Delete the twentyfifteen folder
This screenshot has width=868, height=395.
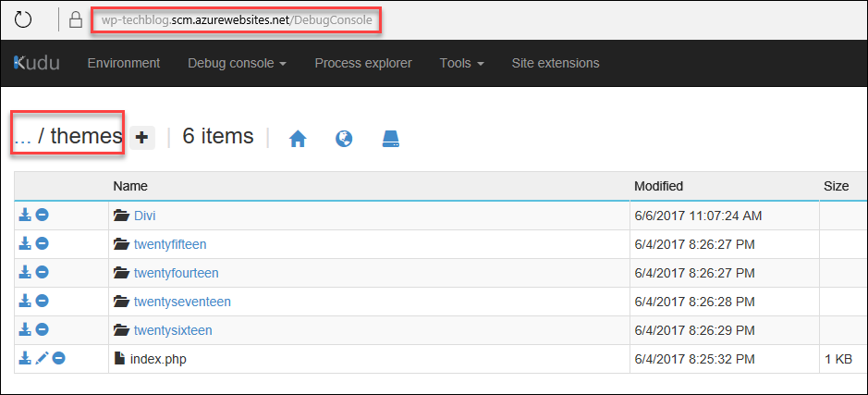coord(43,243)
